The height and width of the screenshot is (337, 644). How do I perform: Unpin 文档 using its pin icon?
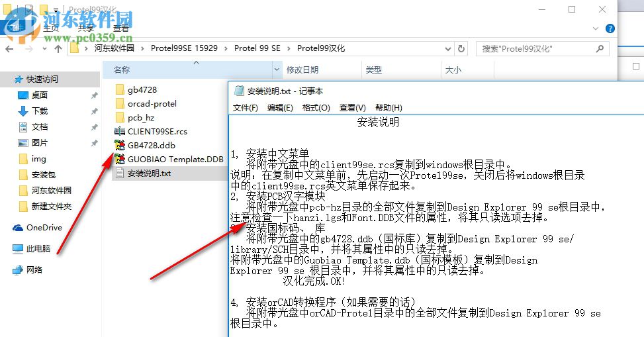click(94, 127)
